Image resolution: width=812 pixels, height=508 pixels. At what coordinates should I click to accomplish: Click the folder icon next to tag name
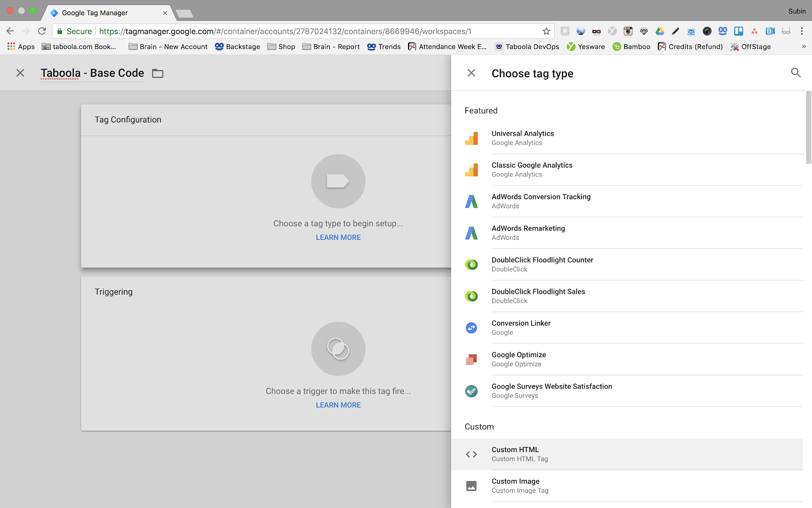click(x=158, y=74)
